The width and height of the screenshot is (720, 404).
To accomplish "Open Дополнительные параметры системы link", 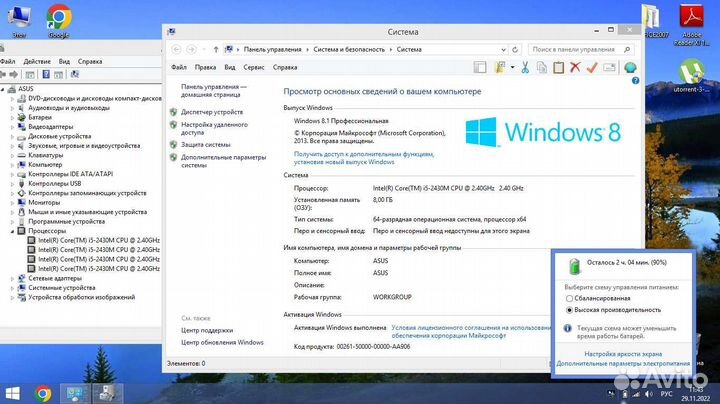I will pos(223,161).
